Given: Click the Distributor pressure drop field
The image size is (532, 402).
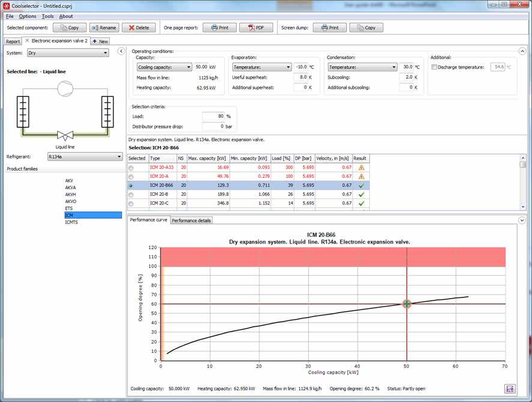Looking at the screenshot, I should tap(213, 126).
